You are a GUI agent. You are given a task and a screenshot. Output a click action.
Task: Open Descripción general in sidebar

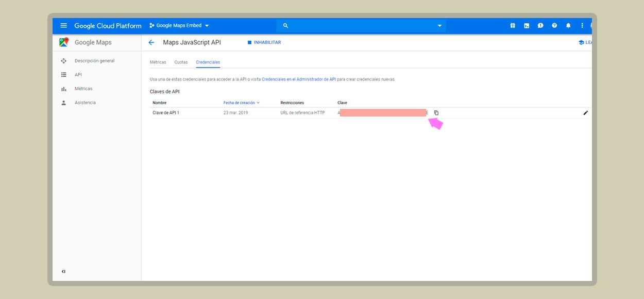[95, 61]
